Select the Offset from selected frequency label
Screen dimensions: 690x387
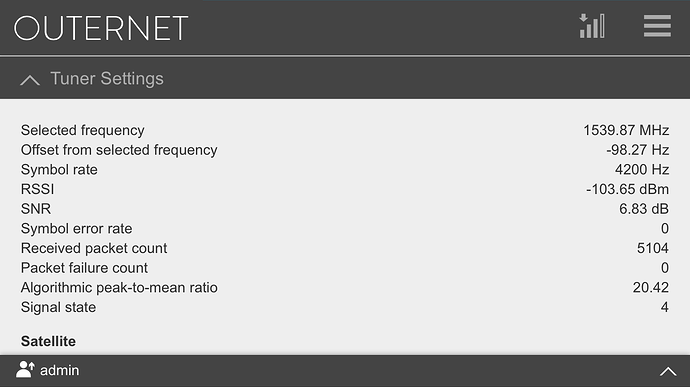pyautogui.click(x=119, y=150)
